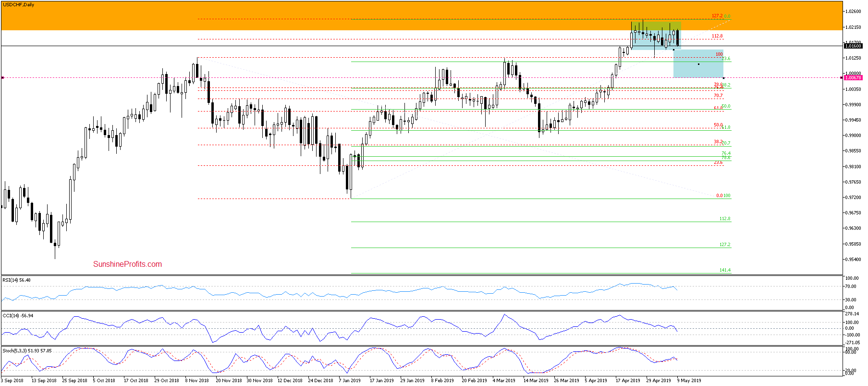Click the 5 Apr 2019 date label
This screenshot has width=868, height=386.
pos(596,380)
